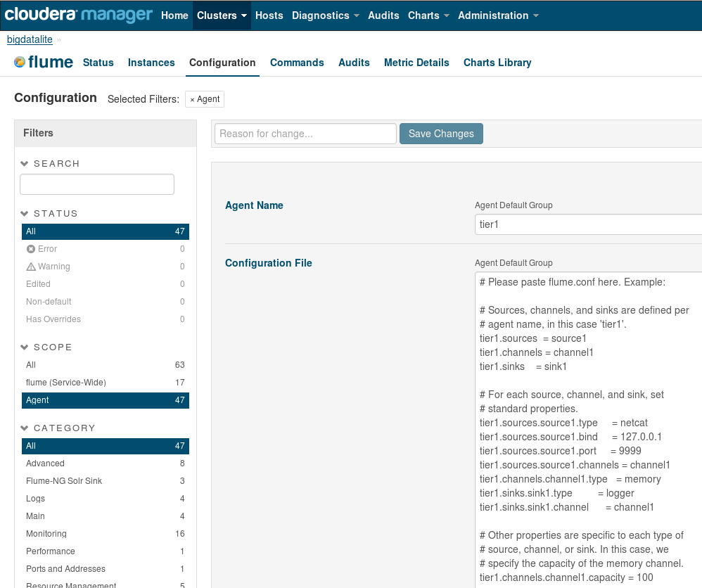Image resolution: width=702 pixels, height=588 pixels.
Task: Collapse the CATEGORY filter section
Action: click(x=24, y=428)
